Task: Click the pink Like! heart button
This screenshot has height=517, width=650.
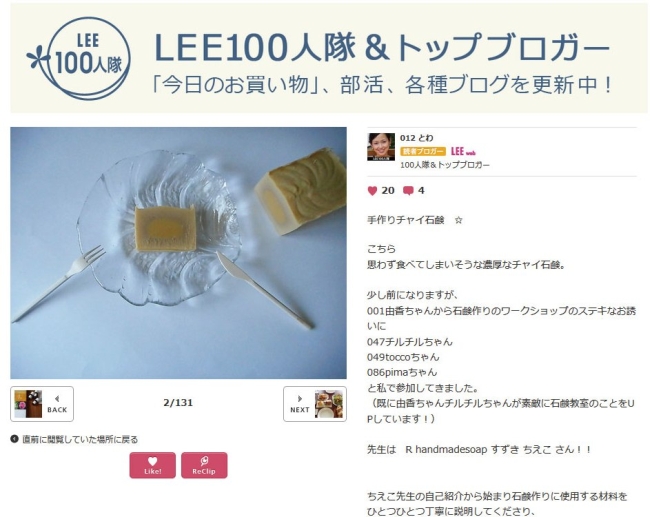Action: click(153, 465)
